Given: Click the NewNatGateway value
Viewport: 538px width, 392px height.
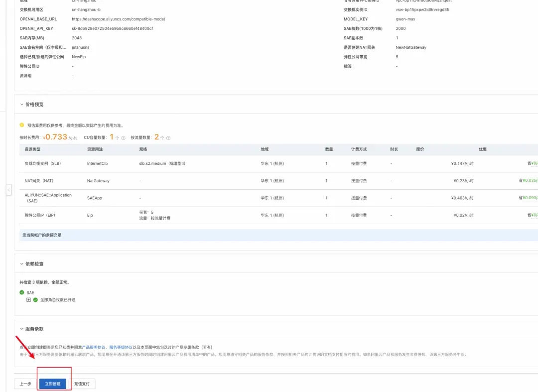Looking at the screenshot, I should click(410, 47).
